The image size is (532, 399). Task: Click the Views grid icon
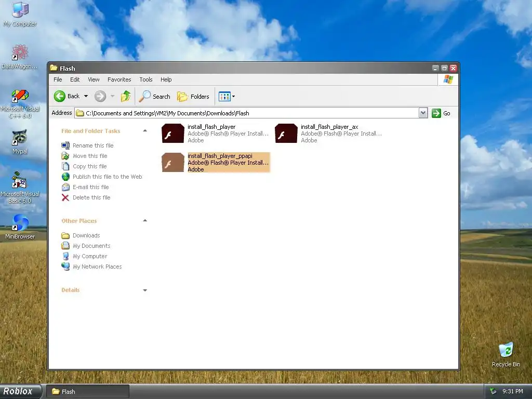pyautogui.click(x=224, y=96)
